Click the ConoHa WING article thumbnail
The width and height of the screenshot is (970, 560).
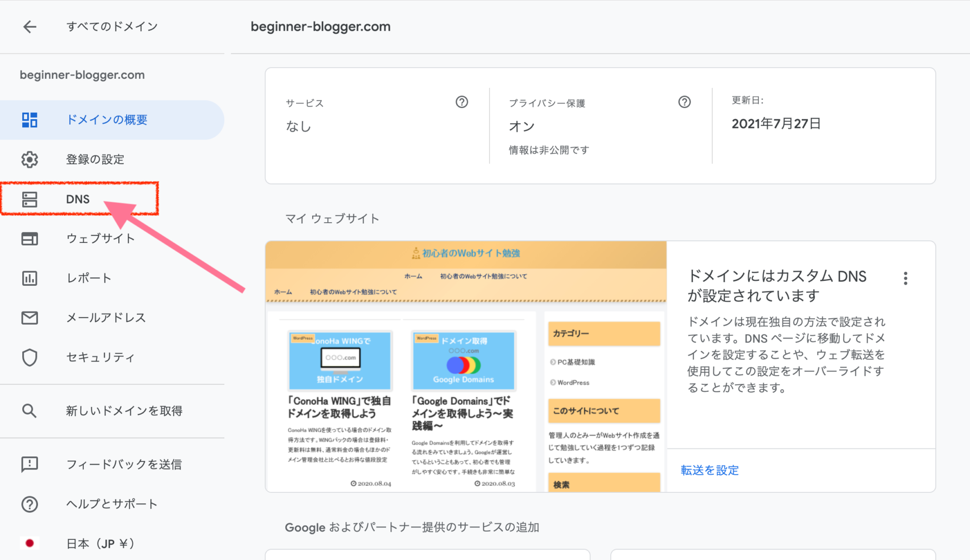[x=339, y=361]
